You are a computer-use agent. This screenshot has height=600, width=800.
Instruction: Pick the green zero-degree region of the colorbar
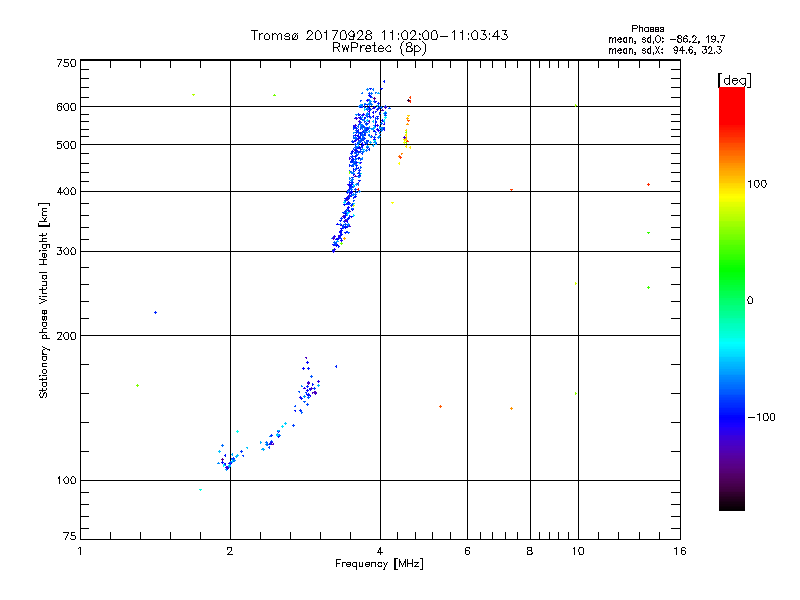coord(732,300)
